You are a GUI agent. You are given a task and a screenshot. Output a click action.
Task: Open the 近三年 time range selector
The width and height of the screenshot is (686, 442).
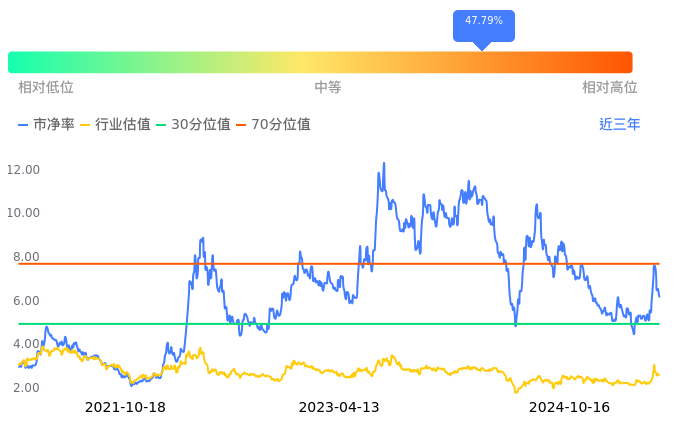[x=619, y=125]
